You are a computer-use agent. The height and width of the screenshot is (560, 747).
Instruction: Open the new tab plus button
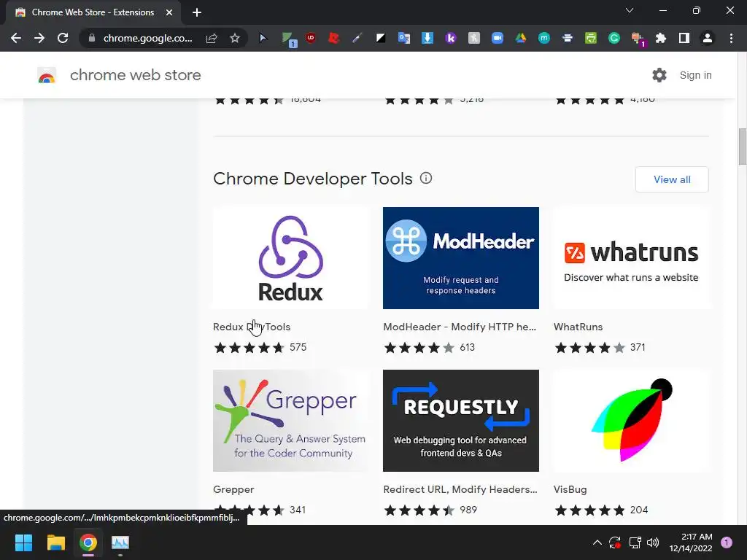click(x=197, y=12)
